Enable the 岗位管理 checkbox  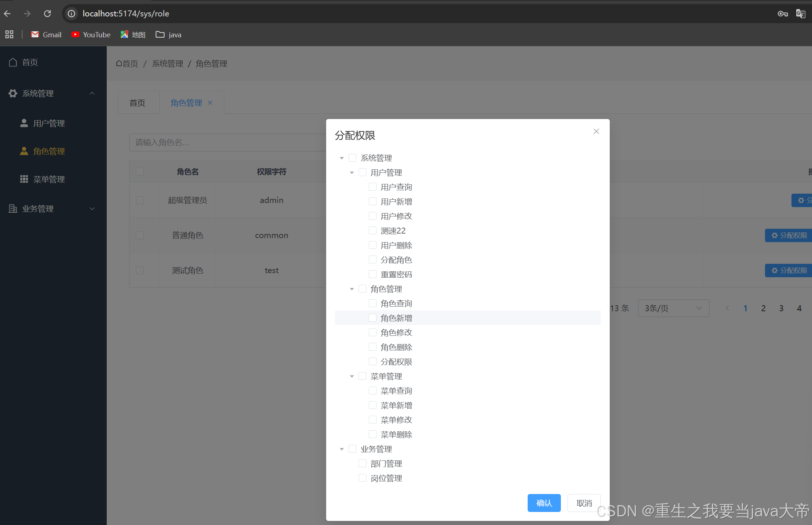362,478
